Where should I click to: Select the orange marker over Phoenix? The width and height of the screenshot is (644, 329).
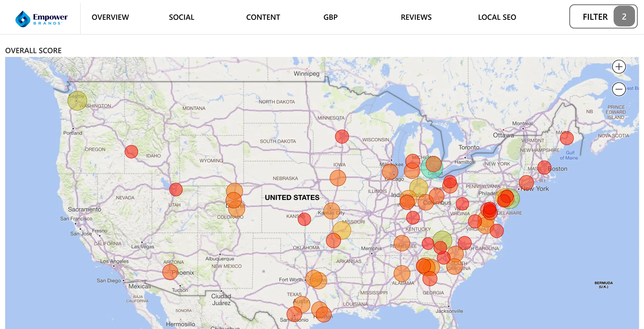170,272
